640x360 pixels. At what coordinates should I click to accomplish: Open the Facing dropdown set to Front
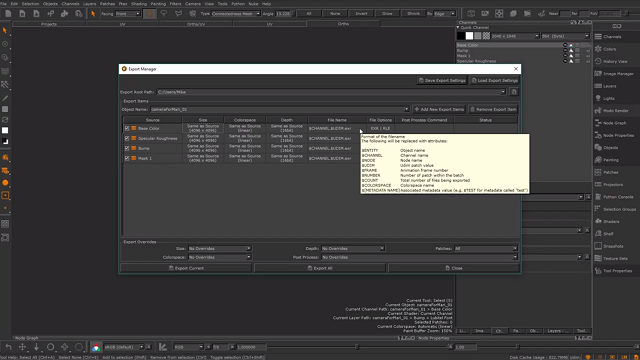coord(127,13)
